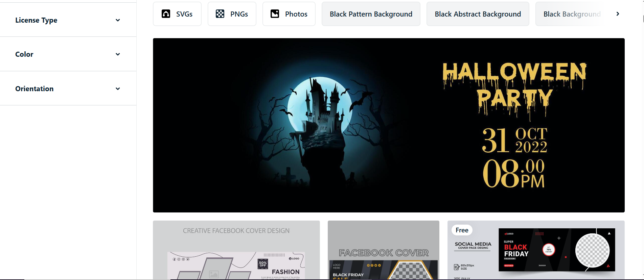Click the Orientation chevron arrow
The image size is (644, 280).
118,89
